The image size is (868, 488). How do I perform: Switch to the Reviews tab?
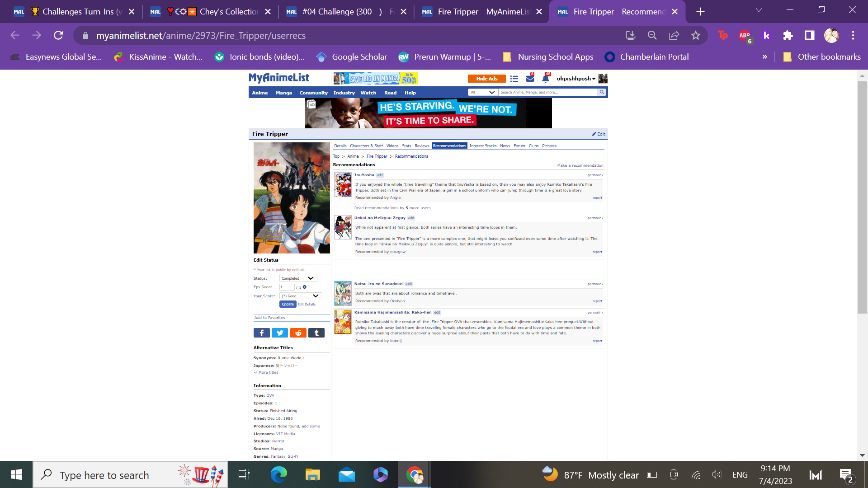[x=422, y=146]
